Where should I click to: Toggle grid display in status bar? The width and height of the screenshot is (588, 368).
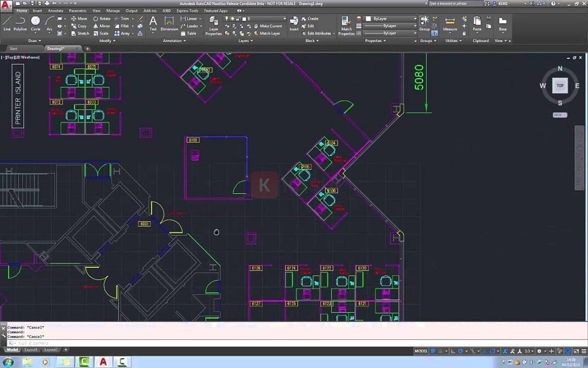tap(432, 351)
